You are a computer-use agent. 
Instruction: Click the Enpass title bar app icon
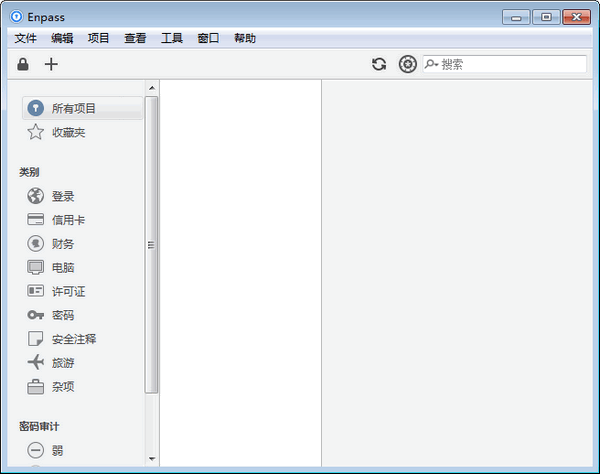[x=16, y=17]
